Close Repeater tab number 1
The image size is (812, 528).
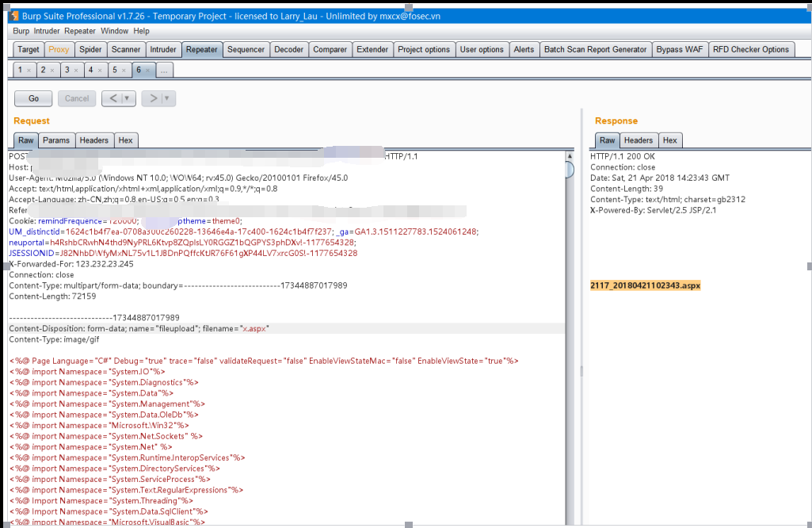(x=29, y=70)
